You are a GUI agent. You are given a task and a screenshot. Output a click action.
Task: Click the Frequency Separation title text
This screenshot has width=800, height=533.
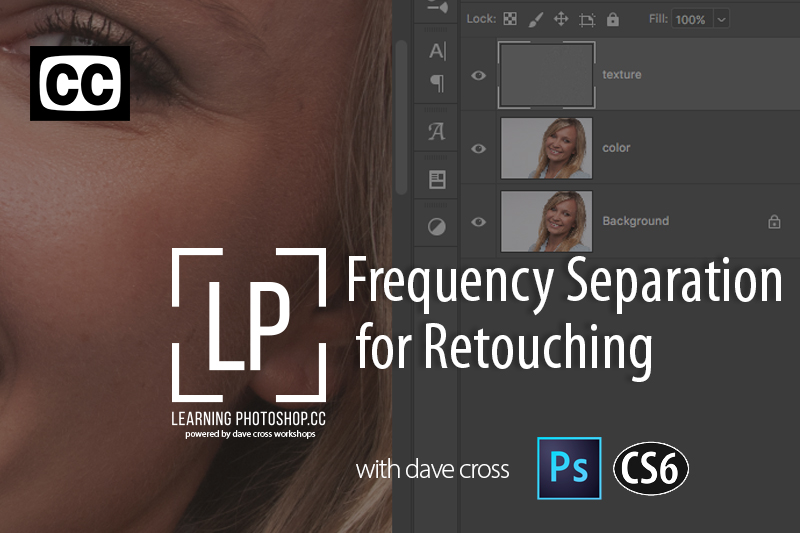click(x=564, y=282)
